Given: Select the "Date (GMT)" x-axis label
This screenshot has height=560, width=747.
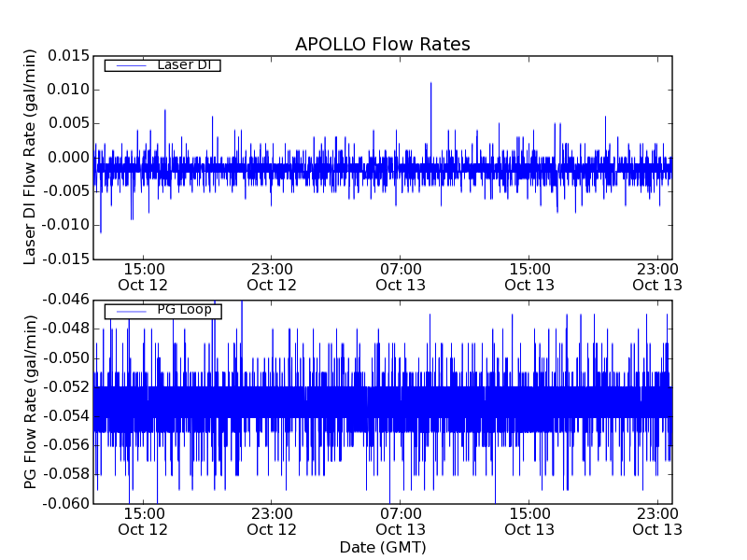Looking at the screenshot, I should pyautogui.click(x=382, y=547).
